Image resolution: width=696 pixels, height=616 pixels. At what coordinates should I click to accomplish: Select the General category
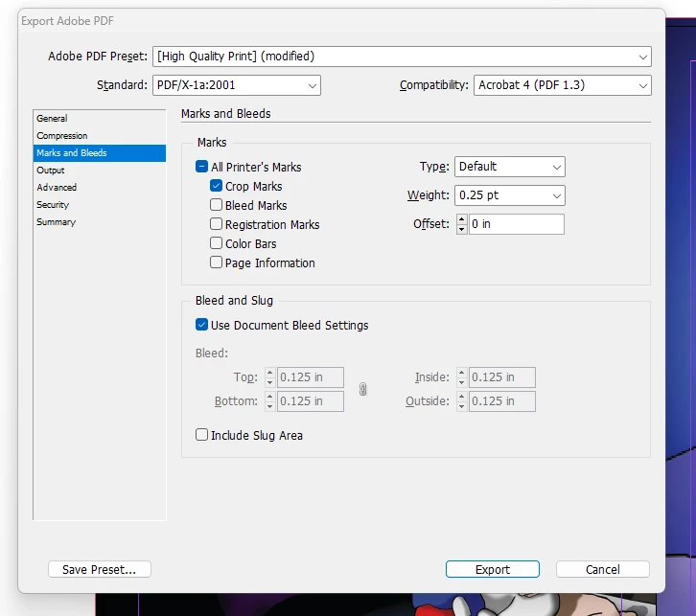[x=99, y=119]
